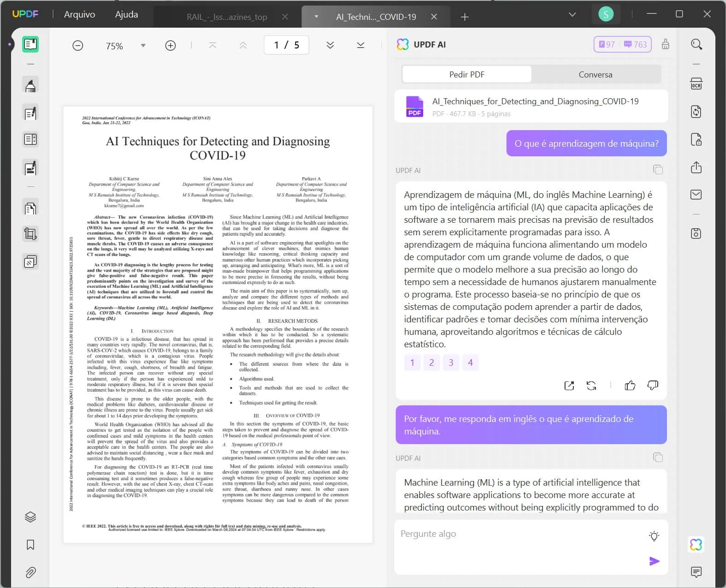Expand the tab list dropdown
This screenshot has height=588, width=726.
pyautogui.click(x=572, y=15)
